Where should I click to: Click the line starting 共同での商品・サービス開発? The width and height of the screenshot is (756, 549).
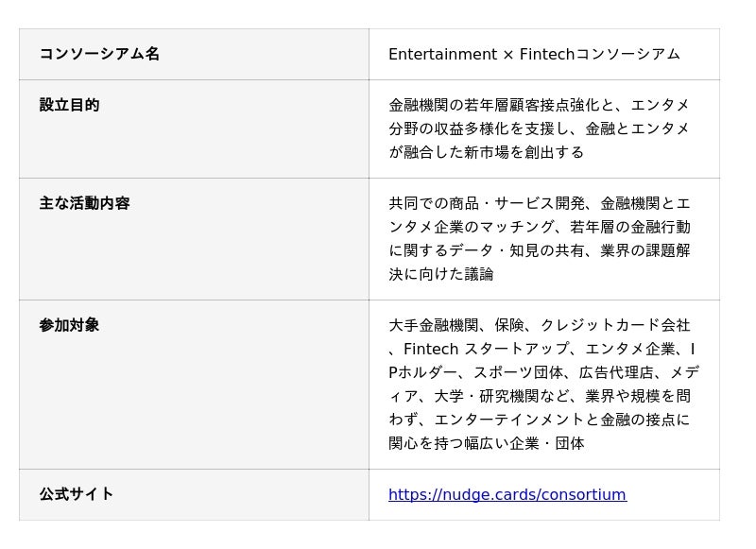539,203
